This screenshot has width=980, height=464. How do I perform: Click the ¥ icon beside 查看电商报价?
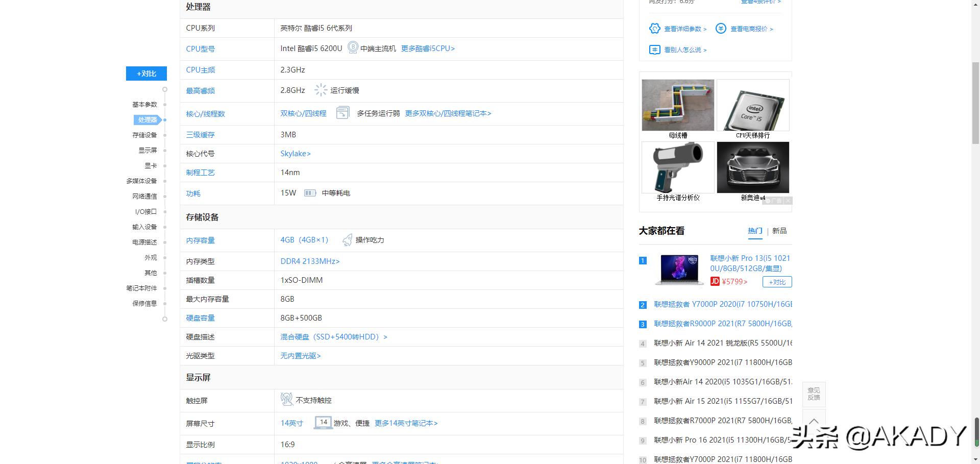(x=721, y=29)
